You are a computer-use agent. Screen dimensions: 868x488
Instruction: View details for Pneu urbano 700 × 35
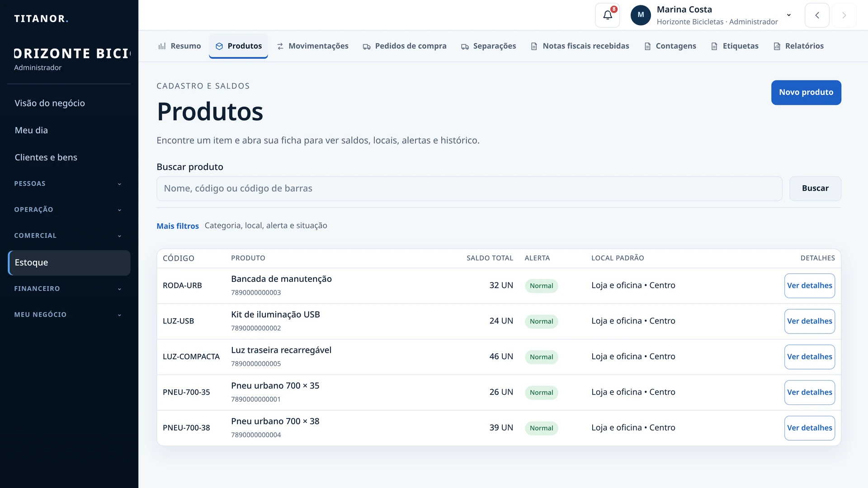pyautogui.click(x=809, y=392)
